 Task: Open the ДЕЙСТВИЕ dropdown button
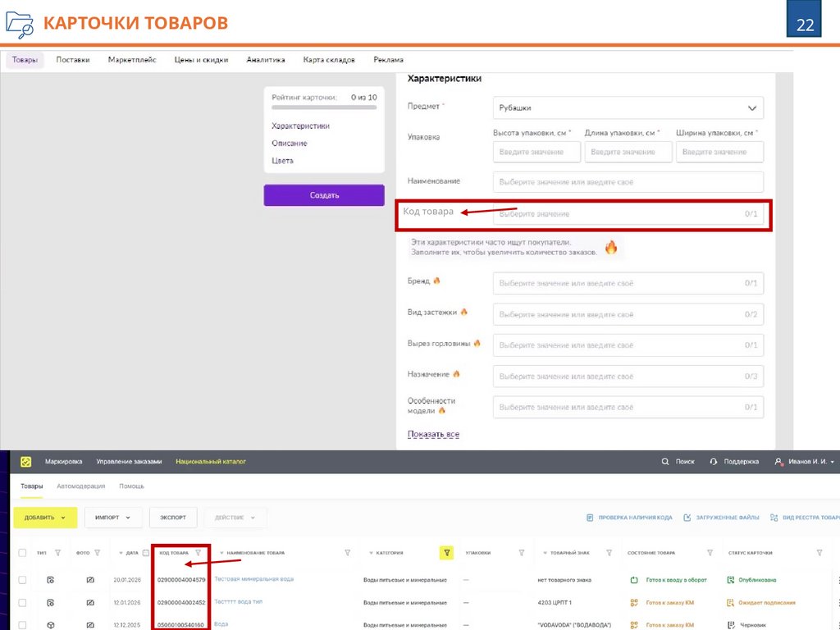pyautogui.click(x=235, y=518)
